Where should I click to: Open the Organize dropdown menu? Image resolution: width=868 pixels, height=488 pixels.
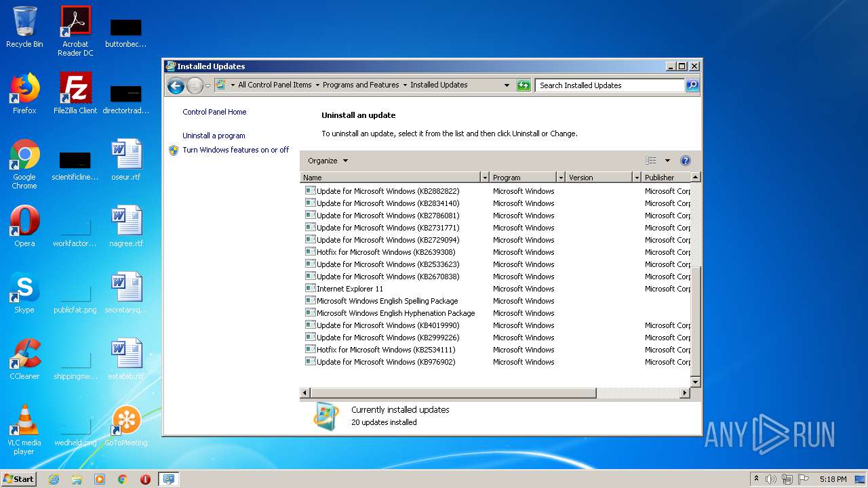[x=328, y=161]
